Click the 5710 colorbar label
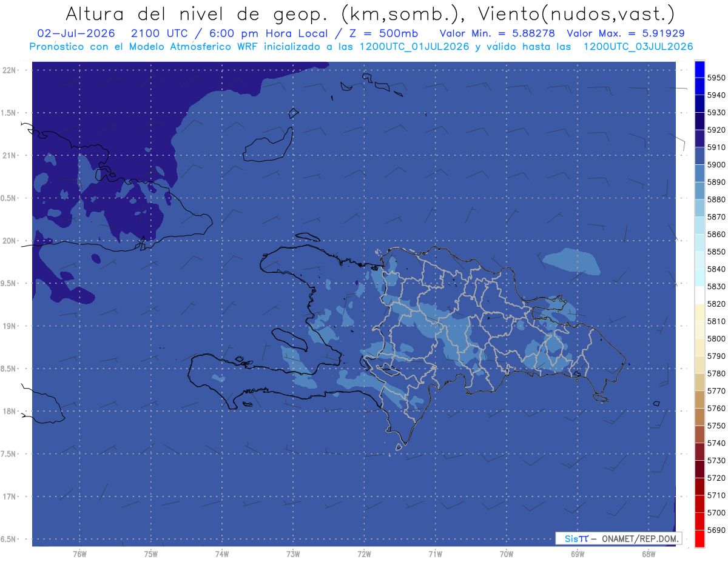 (x=716, y=495)
